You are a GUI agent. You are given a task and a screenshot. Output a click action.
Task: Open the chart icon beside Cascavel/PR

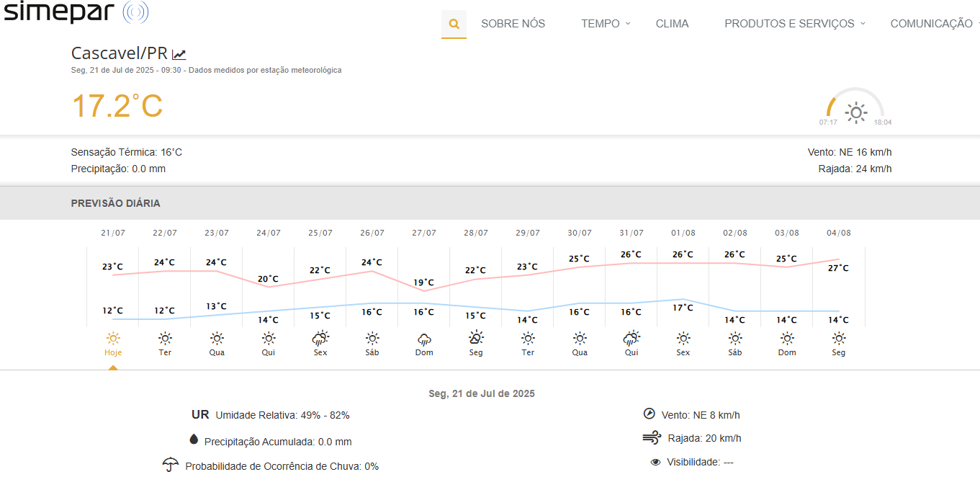[x=179, y=54]
